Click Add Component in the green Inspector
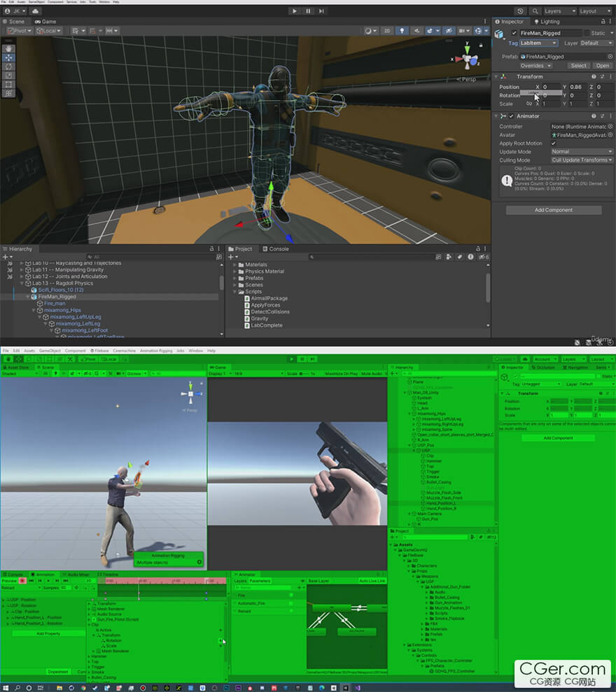The height and width of the screenshot is (692, 616). [x=558, y=438]
